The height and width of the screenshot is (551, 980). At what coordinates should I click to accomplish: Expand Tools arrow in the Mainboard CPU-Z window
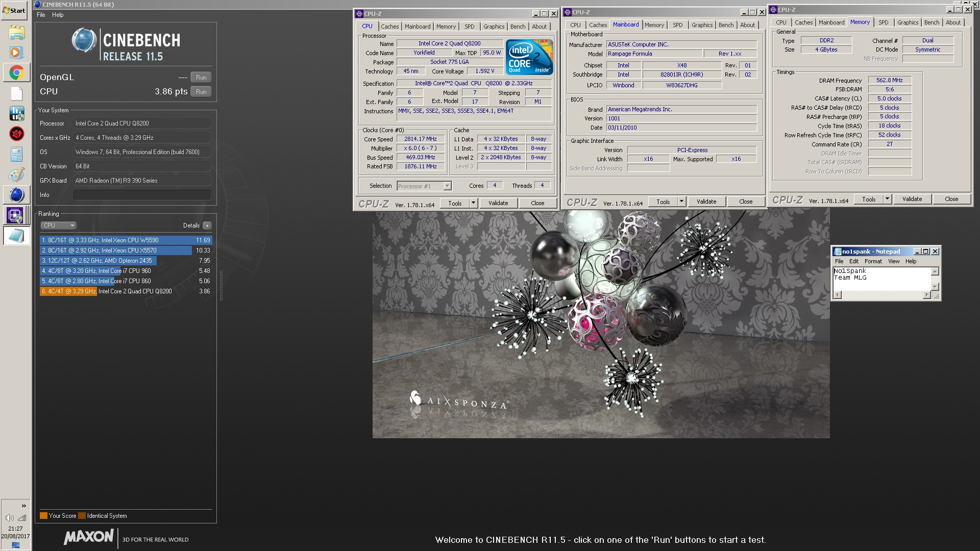click(681, 202)
